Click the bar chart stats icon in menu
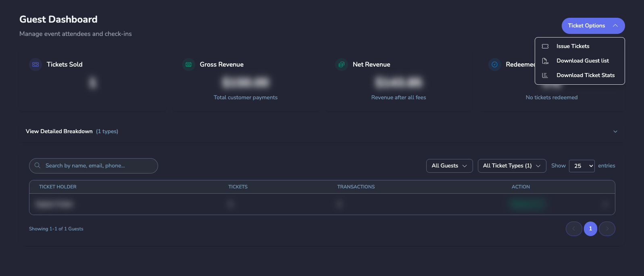 545,75
